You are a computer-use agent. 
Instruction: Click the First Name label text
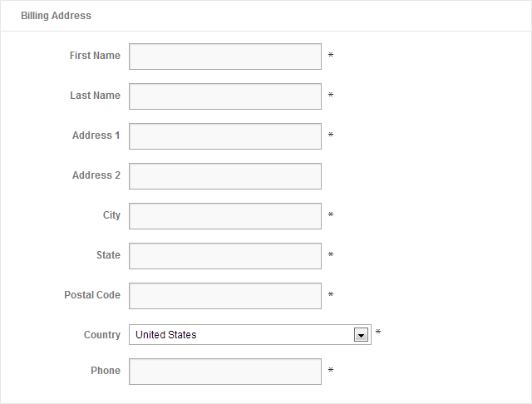tap(95, 56)
